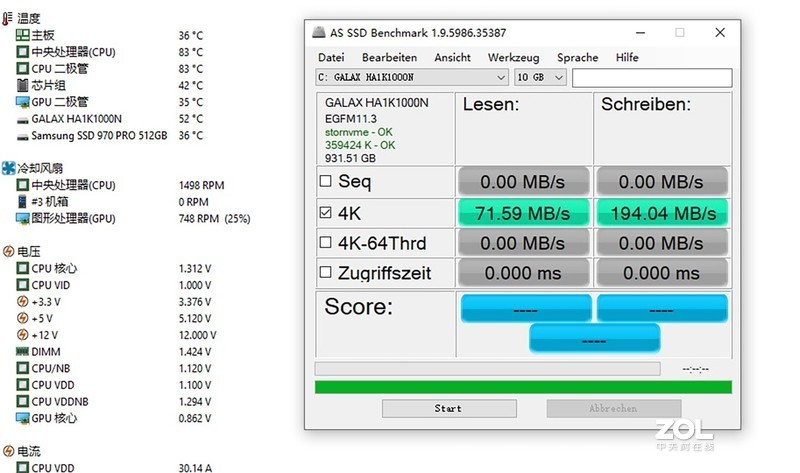Click the lightning icon beside +12 V
Viewport: 800px width, 473px height.
(22, 335)
